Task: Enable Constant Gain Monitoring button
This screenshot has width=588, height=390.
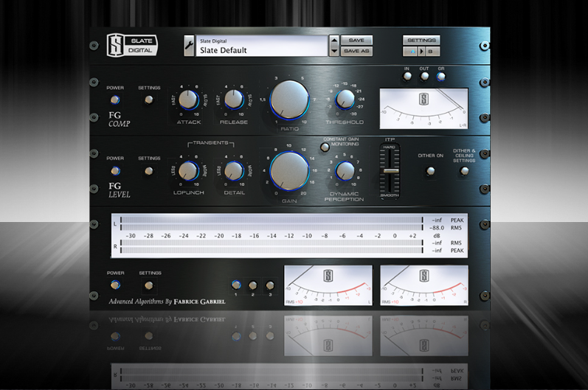Action: tap(325, 147)
